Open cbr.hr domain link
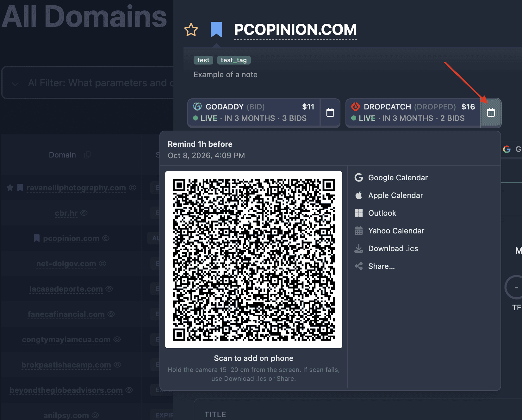 coord(66,213)
